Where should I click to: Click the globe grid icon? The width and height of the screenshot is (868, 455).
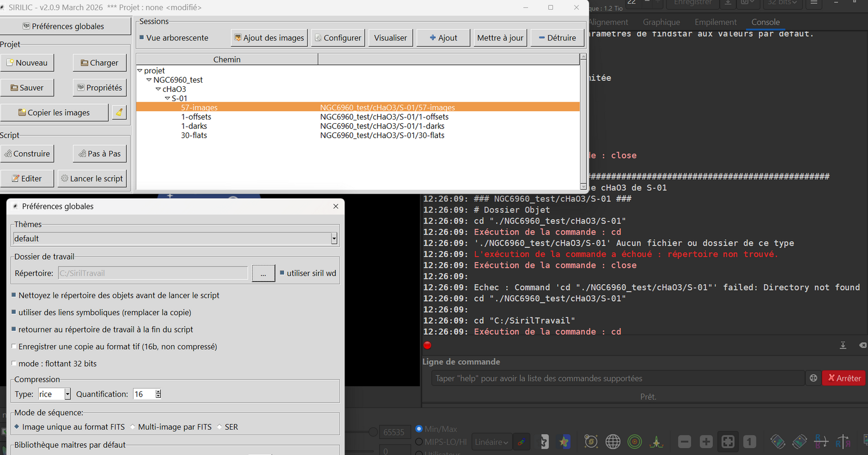(613, 442)
